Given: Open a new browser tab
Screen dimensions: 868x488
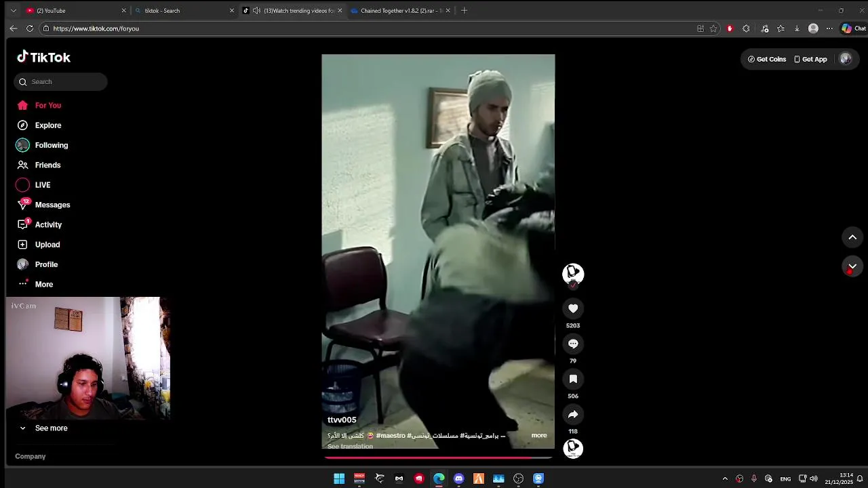Looking at the screenshot, I should click(x=464, y=11).
